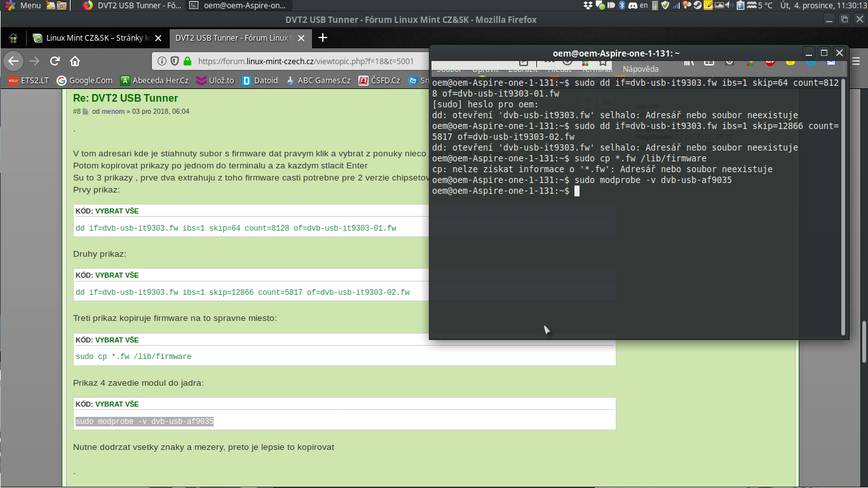
Task: Reload the current Firefox page
Action: [x=55, y=61]
